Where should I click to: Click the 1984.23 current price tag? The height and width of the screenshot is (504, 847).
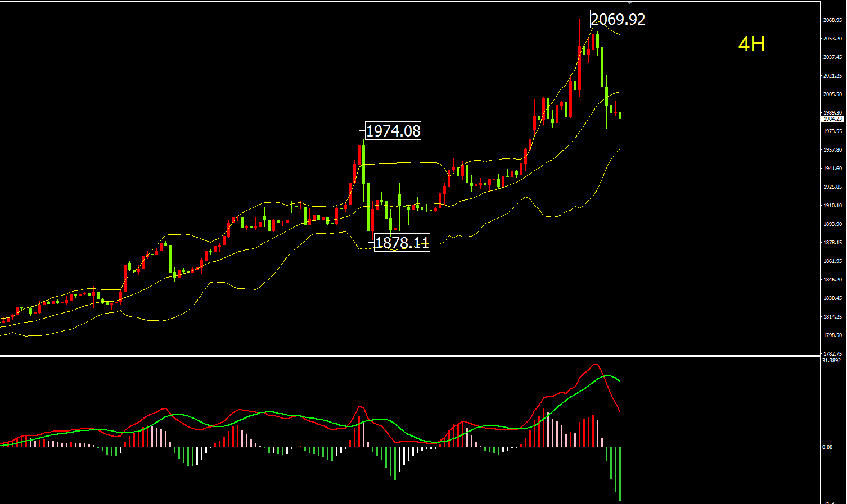click(832, 119)
